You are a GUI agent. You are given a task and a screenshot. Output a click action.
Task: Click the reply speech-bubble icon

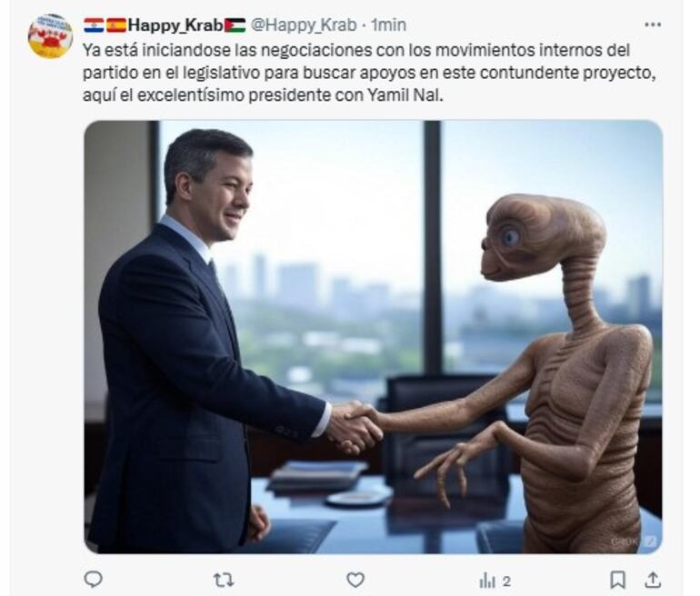click(x=94, y=580)
